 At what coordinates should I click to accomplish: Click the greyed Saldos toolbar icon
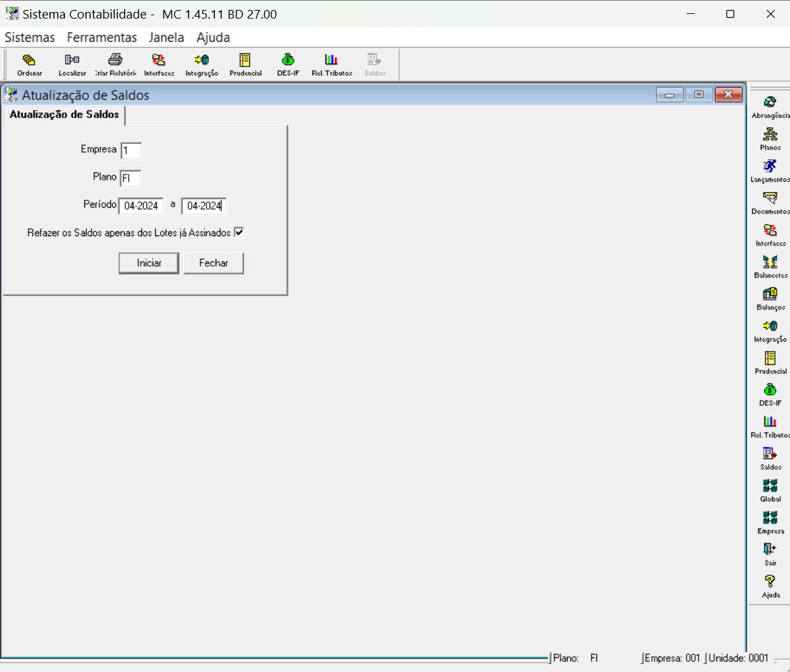(375, 65)
